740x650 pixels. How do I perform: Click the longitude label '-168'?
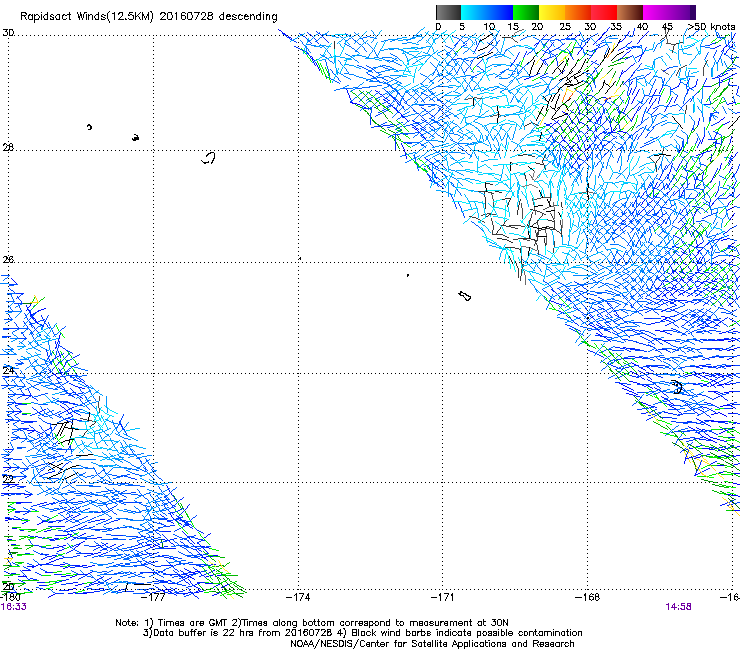[x=588, y=597]
